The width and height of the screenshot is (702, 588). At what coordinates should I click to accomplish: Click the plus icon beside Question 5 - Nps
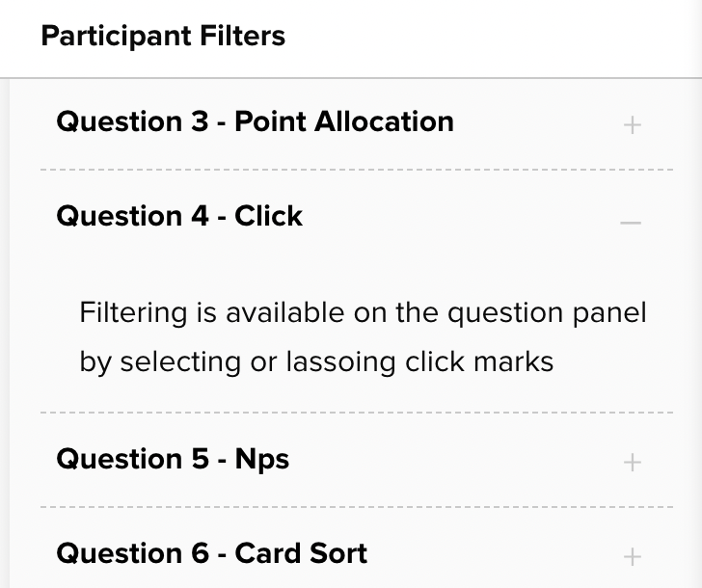coord(632,463)
